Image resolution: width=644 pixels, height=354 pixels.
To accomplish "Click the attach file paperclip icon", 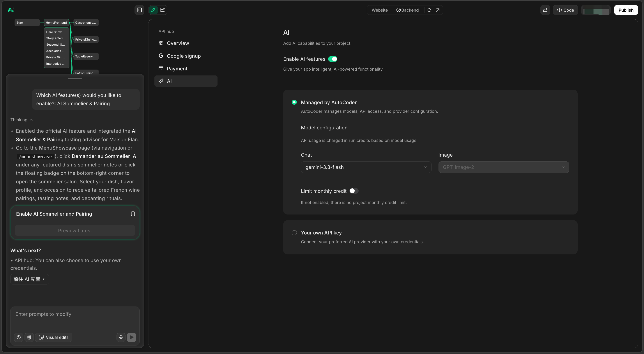I will coord(29,337).
